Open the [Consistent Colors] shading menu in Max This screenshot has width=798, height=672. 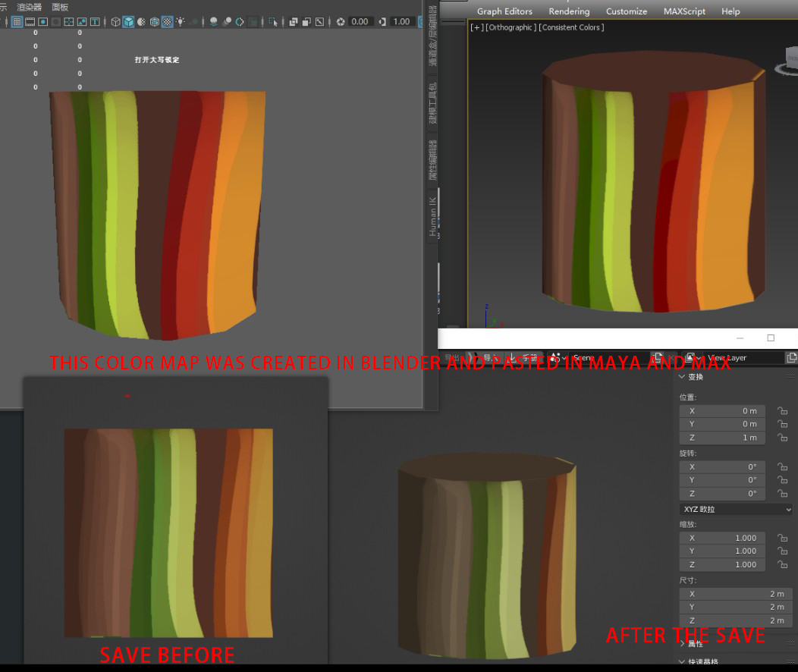(x=571, y=27)
